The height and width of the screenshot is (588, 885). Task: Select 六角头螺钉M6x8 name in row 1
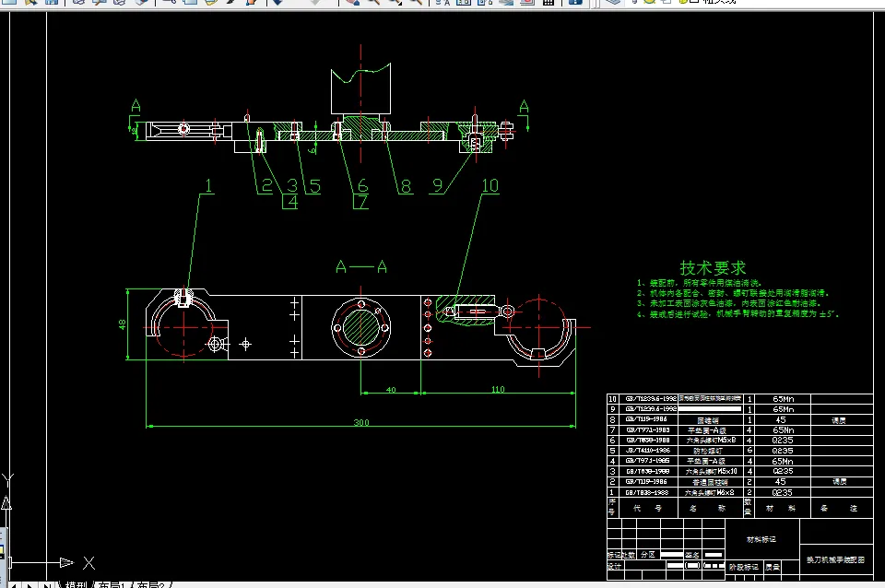[x=710, y=492]
